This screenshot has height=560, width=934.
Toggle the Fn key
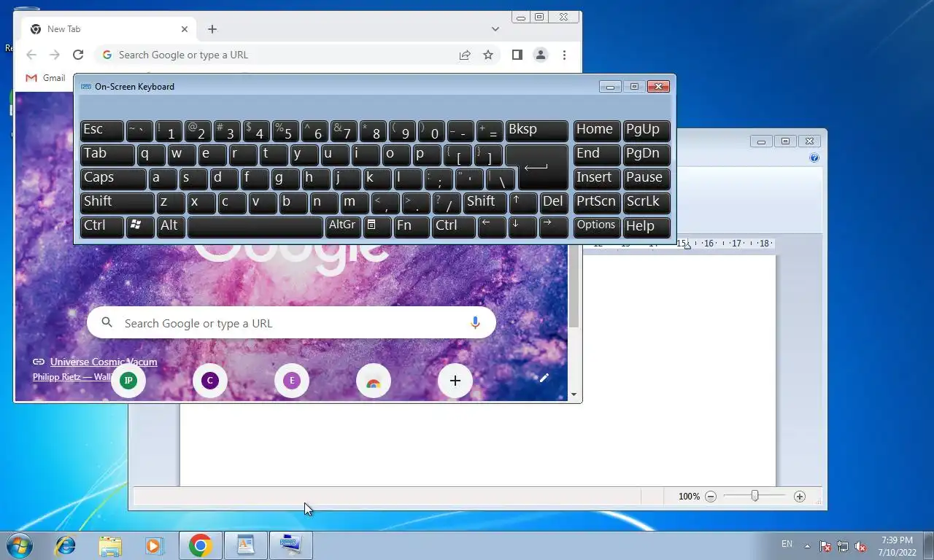click(412, 227)
